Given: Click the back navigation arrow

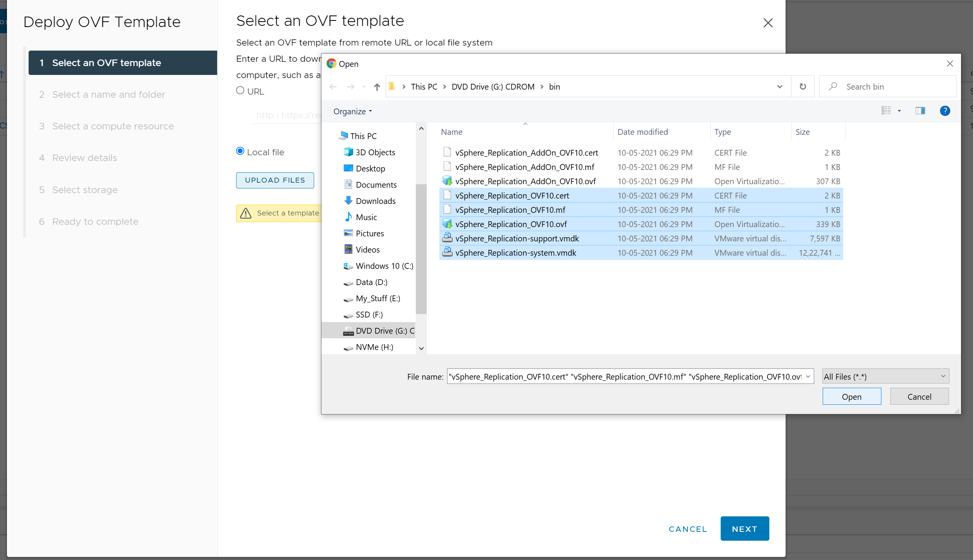Looking at the screenshot, I should click(x=333, y=86).
